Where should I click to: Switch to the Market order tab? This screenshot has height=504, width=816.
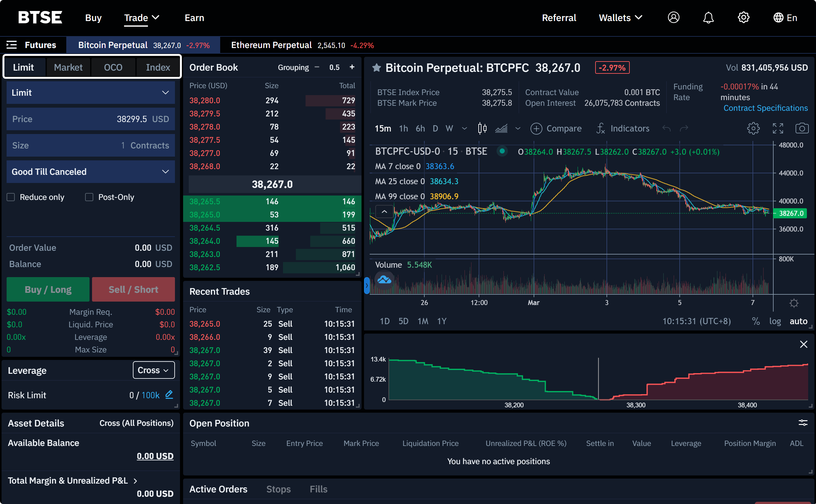(x=68, y=67)
